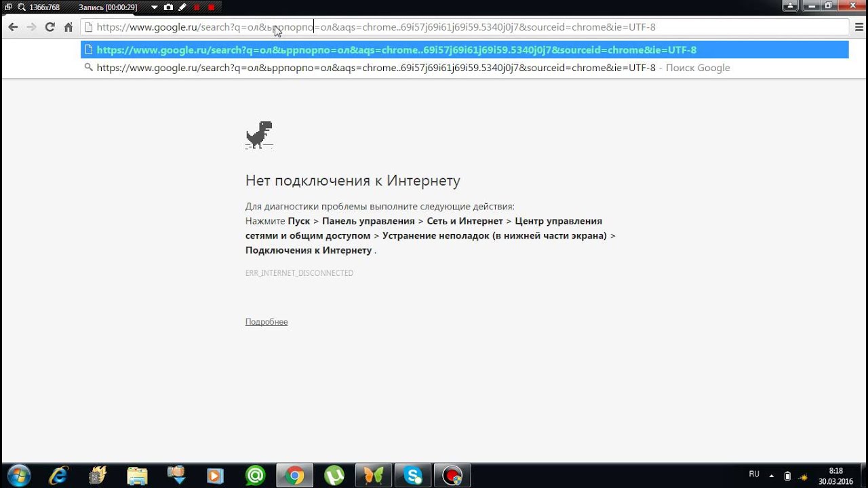Select the highlighted google.ru URL suggestion
Image resolution: width=868 pixels, height=488 pixels.
point(397,49)
